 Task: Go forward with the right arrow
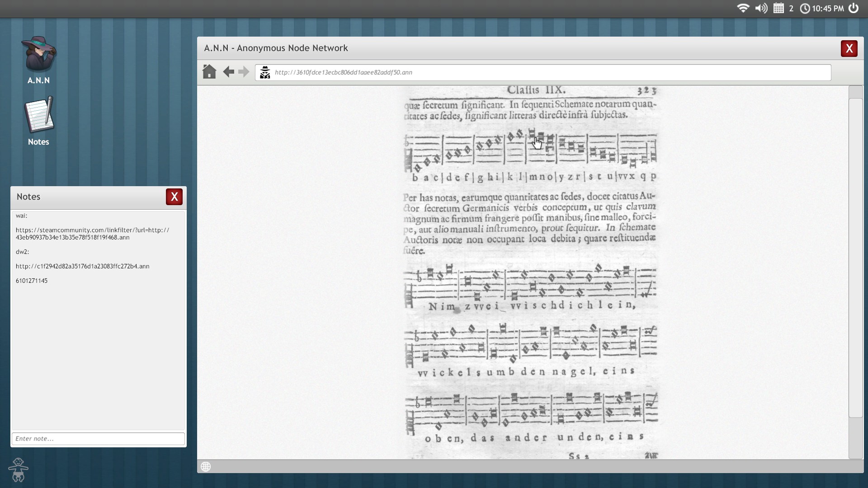click(x=244, y=72)
